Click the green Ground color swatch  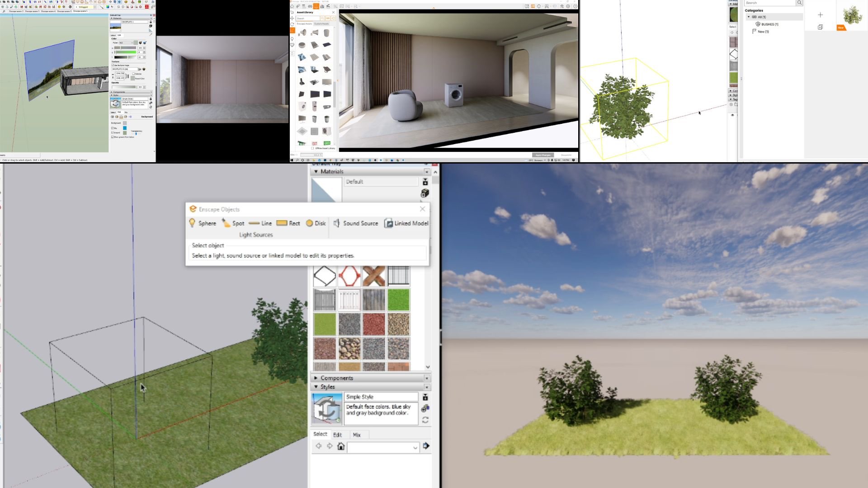[x=125, y=133]
